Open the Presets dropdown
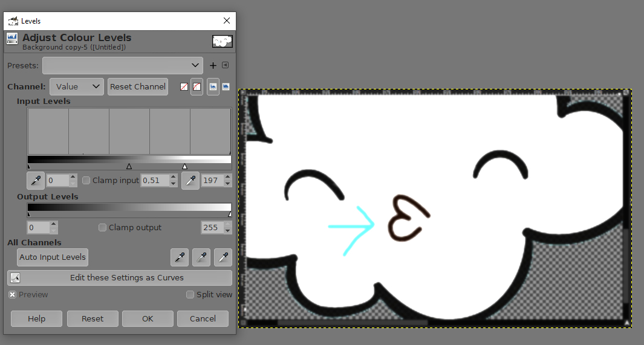The image size is (644, 345). [122, 66]
